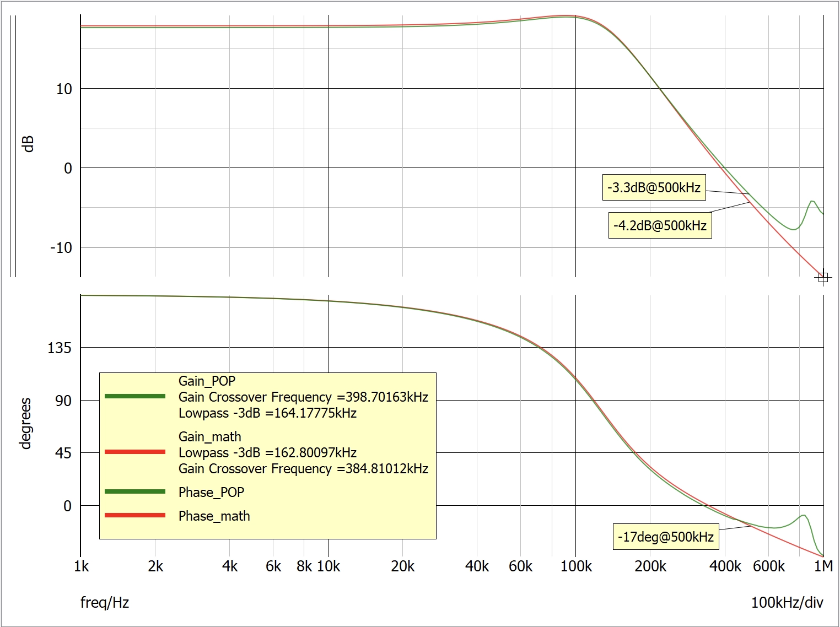Select the -3.3dB@500kHz annotation label
This screenshot has width=840, height=627.
[x=653, y=187]
